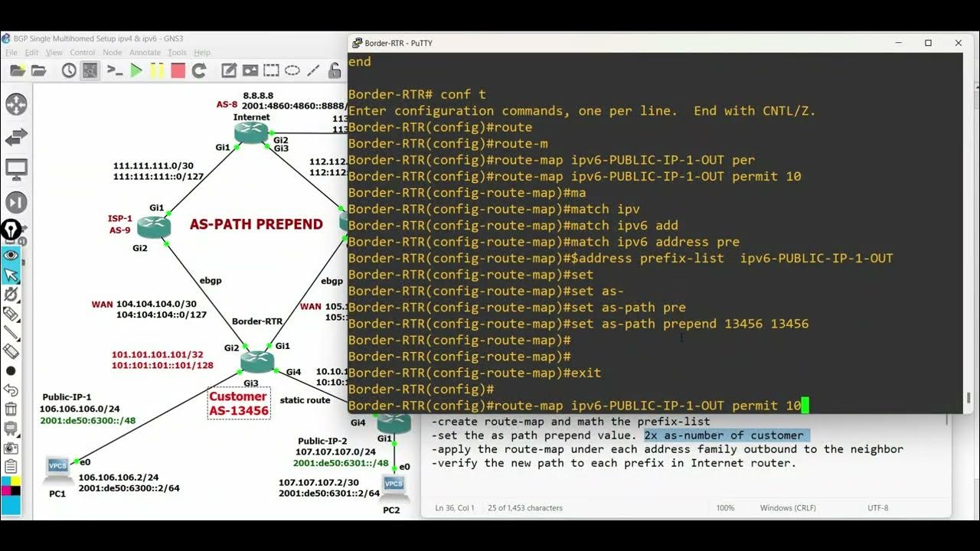Open GNS3 View menu
The image size is (980, 551).
coord(54,53)
